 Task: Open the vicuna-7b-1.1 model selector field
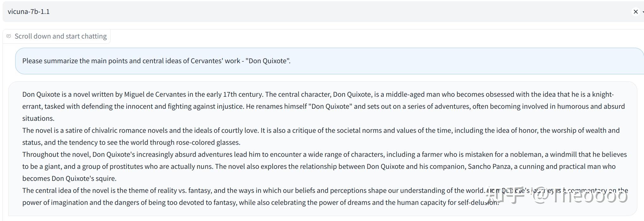[316, 12]
